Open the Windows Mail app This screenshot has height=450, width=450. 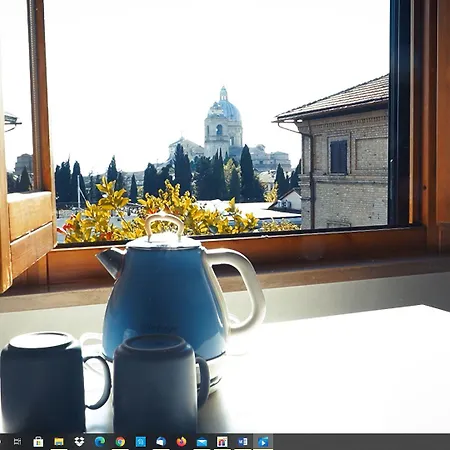click(x=202, y=442)
